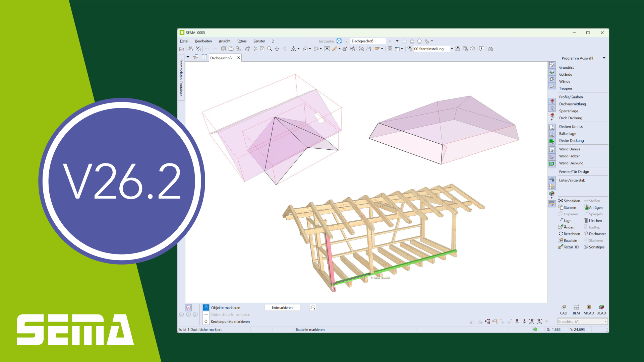Open the 00 Starteinstellung dropdown arrow
The width and height of the screenshot is (644, 362).
click(452, 49)
